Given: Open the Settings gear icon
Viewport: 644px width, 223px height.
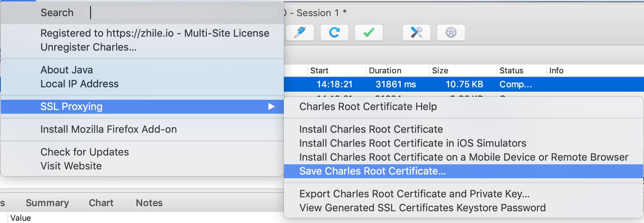Looking at the screenshot, I should [451, 33].
